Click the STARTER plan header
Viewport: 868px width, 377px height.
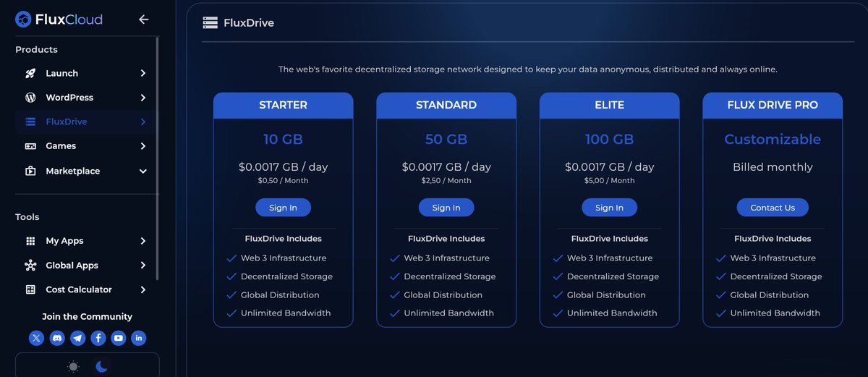(x=283, y=106)
